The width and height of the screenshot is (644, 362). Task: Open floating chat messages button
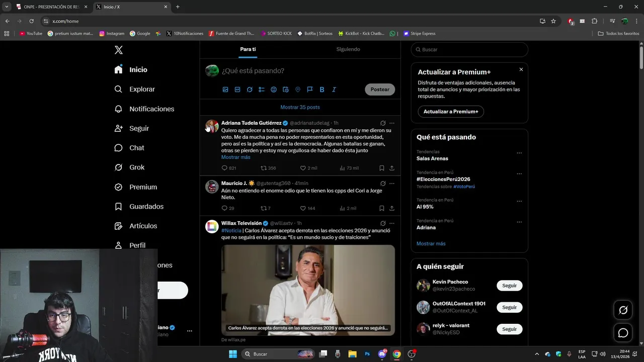point(623,333)
